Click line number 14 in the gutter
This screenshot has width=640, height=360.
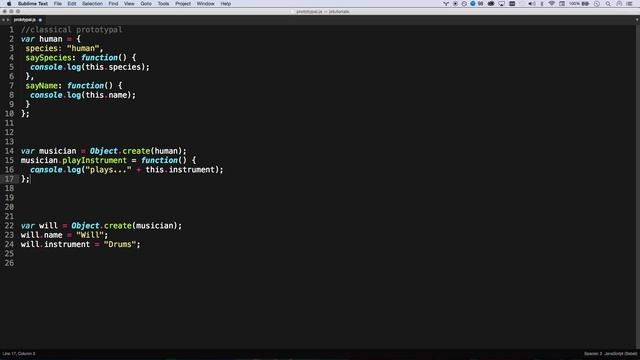(9, 151)
